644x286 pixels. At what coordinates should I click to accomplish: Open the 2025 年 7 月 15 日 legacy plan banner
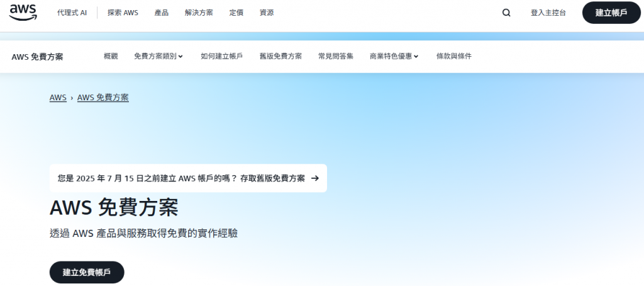[x=188, y=178]
